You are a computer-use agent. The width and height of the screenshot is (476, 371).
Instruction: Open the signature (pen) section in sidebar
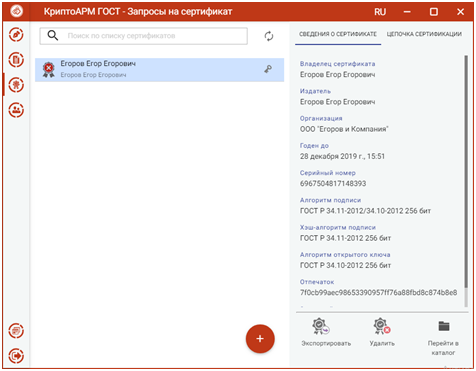click(16, 35)
